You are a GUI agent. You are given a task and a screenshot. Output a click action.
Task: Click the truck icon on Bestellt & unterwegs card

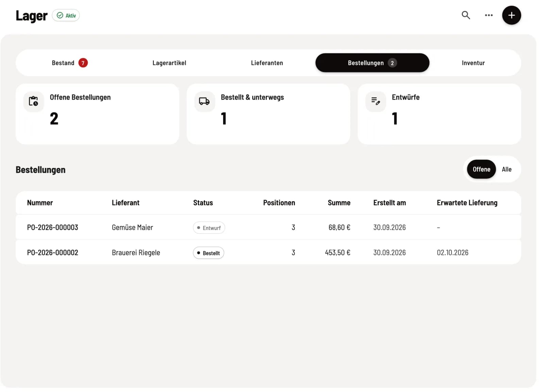(x=204, y=101)
